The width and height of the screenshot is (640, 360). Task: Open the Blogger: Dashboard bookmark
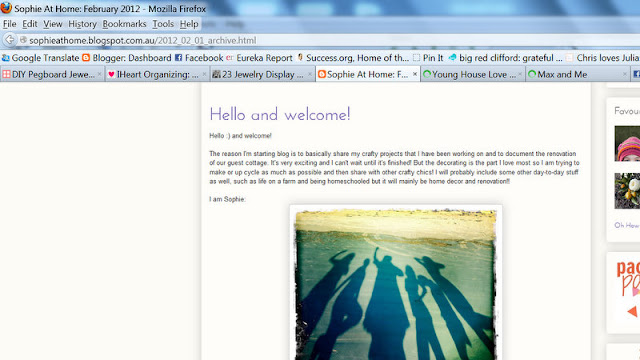(x=127, y=58)
